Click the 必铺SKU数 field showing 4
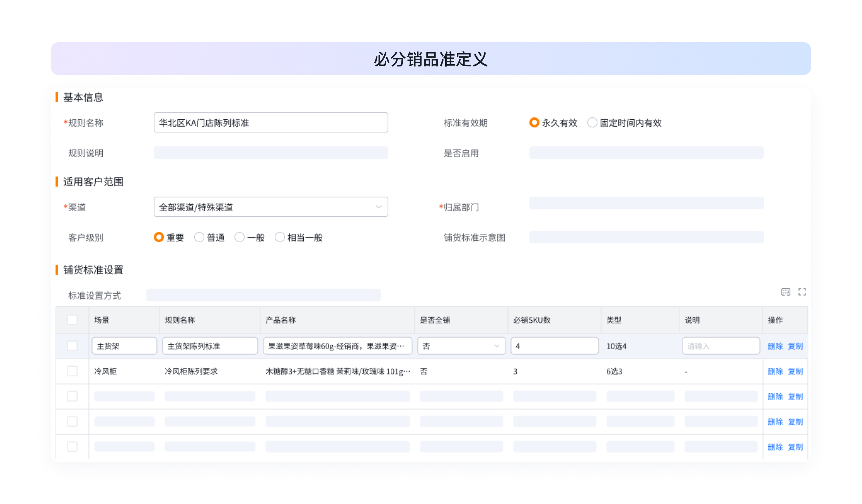The width and height of the screenshot is (862, 504). click(x=554, y=346)
